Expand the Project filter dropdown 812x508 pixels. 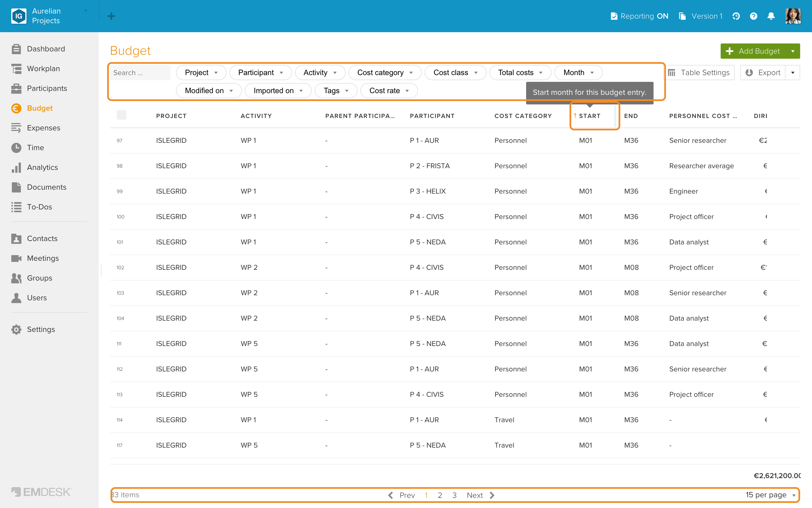(x=201, y=73)
